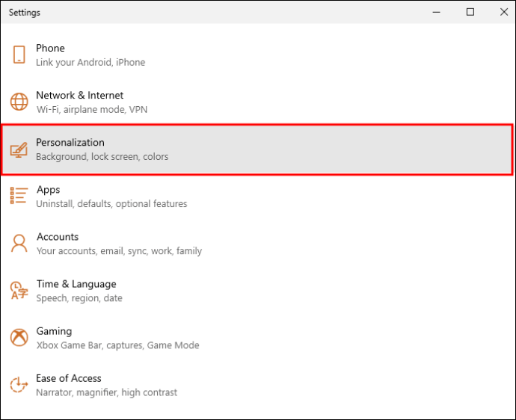Click 'Background, lock screen, colors' description
The height and width of the screenshot is (420, 516).
point(102,157)
